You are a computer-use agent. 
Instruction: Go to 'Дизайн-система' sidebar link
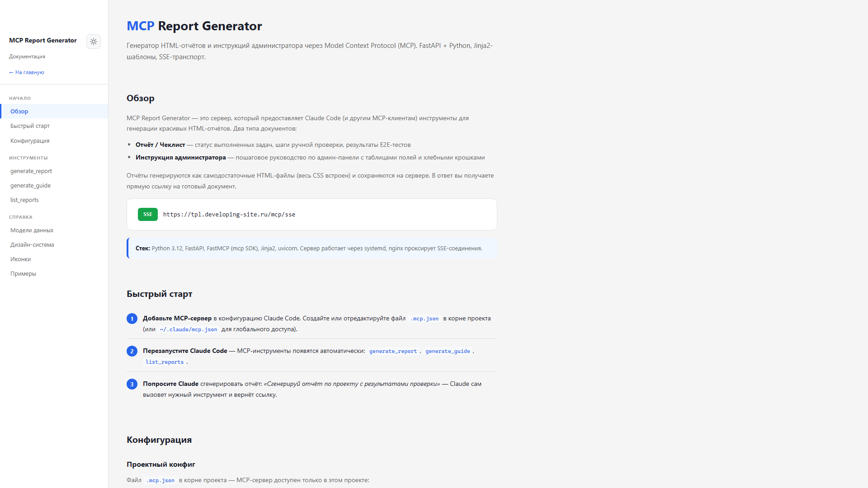tap(33, 245)
